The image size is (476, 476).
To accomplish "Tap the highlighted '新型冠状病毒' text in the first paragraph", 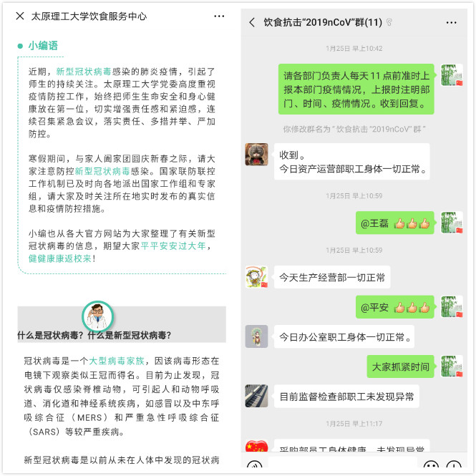I will [84, 72].
